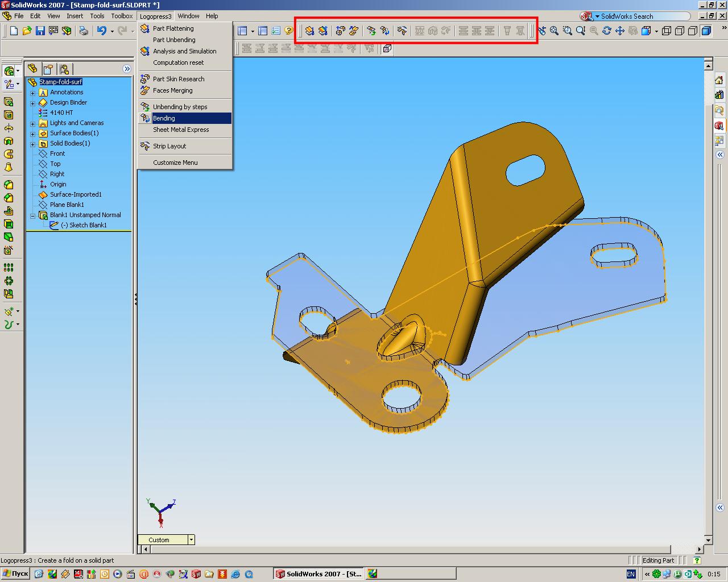Image resolution: width=728 pixels, height=582 pixels.
Task: Expand the Surface Bodies(1) folder
Action: [x=33, y=134]
